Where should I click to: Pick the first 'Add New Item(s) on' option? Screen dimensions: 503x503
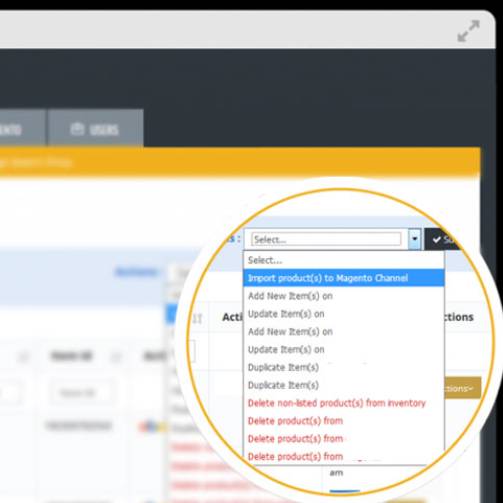tap(344, 296)
